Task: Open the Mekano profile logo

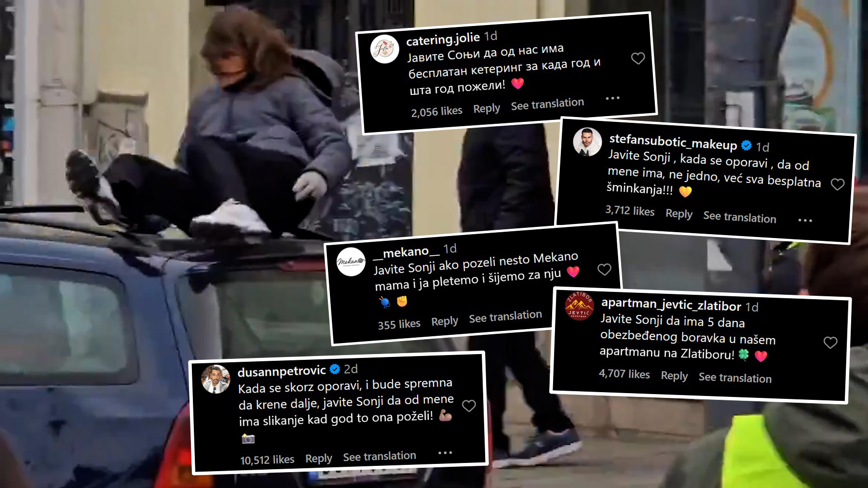Action: point(351,262)
